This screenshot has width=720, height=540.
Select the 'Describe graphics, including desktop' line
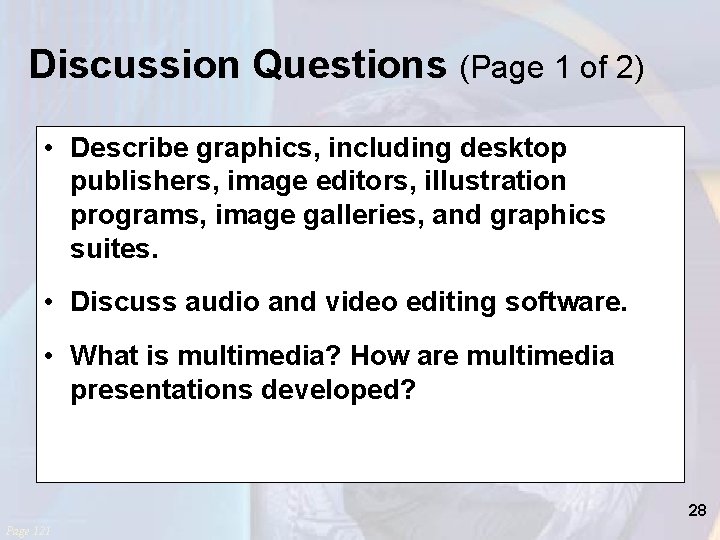pyautogui.click(x=318, y=149)
